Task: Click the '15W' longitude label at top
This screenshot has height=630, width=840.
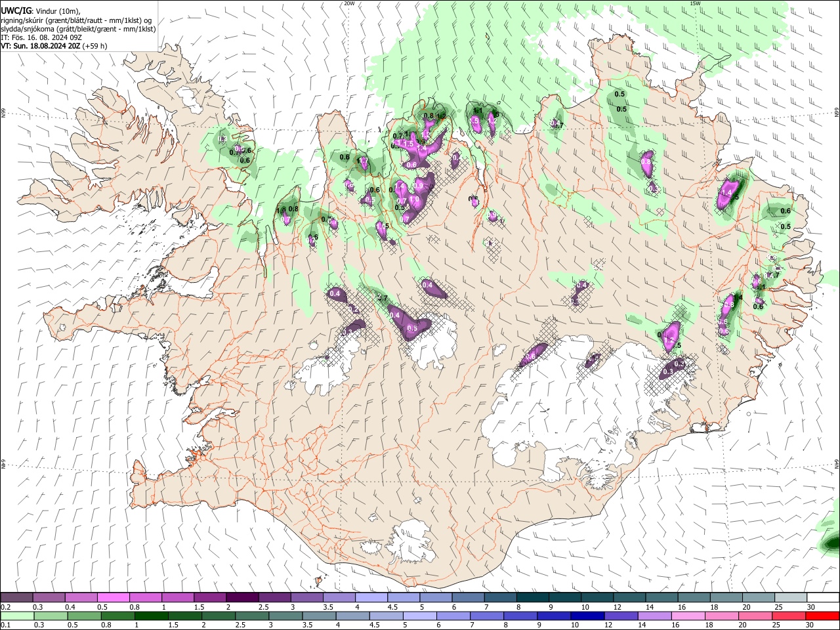Action: (x=695, y=3)
